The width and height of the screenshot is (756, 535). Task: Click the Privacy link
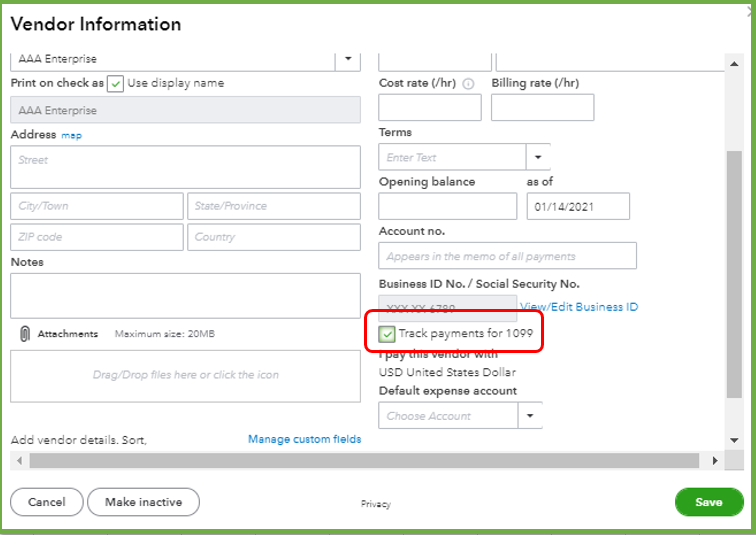click(376, 504)
